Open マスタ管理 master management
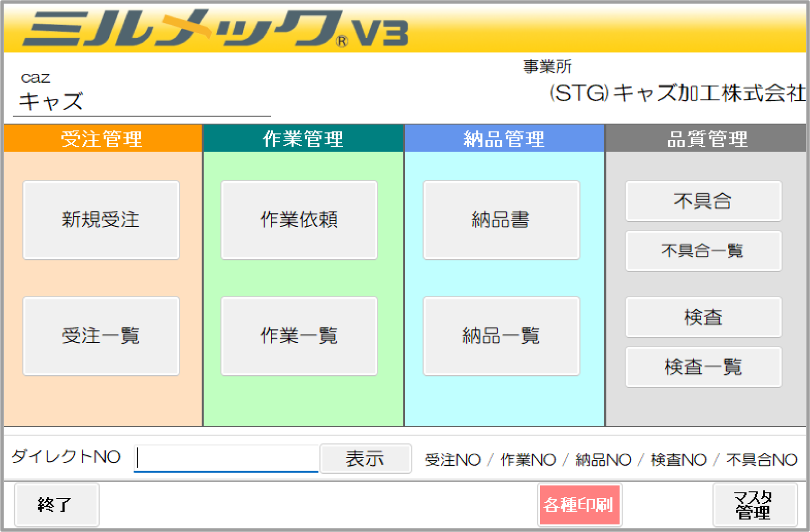 pos(755,505)
